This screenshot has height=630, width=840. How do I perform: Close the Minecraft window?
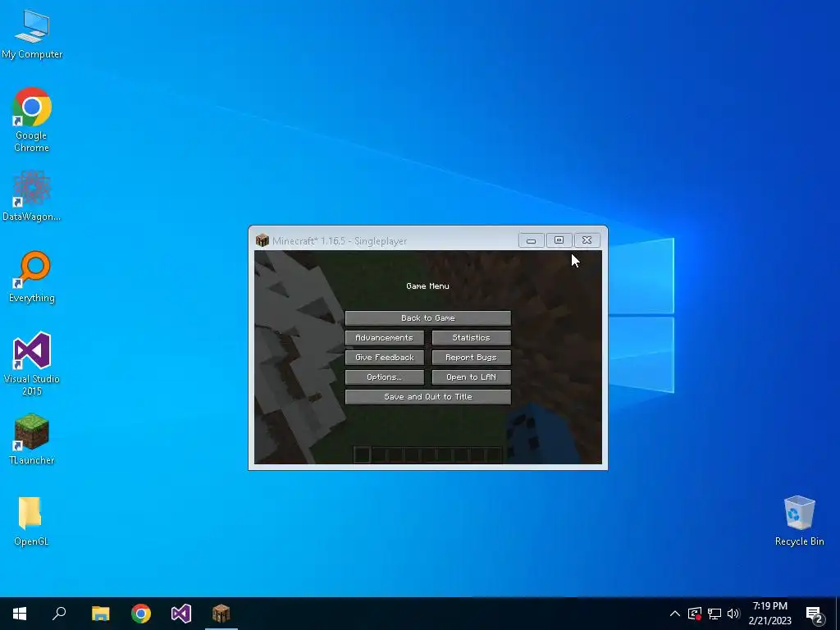tap(587, 240)
